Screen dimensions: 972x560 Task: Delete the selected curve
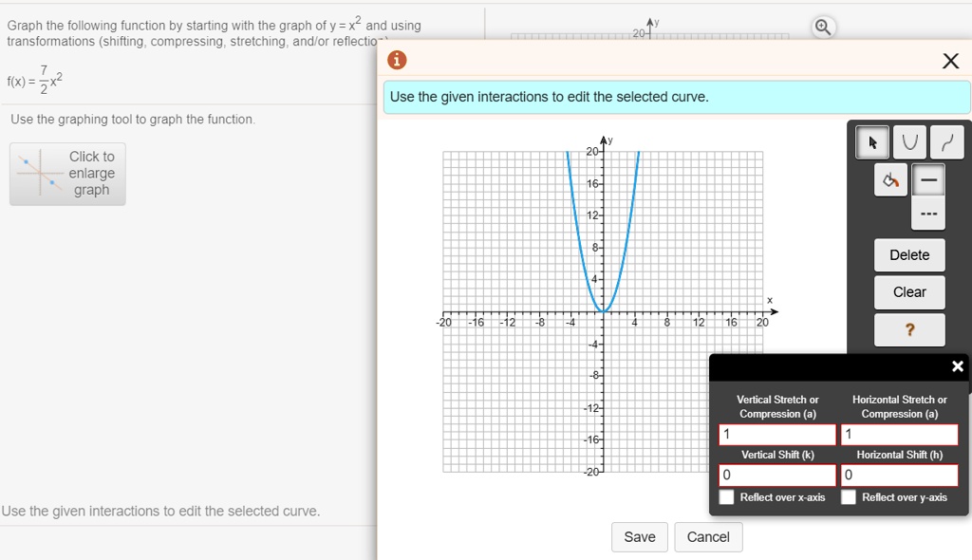(x=909, y=255)
